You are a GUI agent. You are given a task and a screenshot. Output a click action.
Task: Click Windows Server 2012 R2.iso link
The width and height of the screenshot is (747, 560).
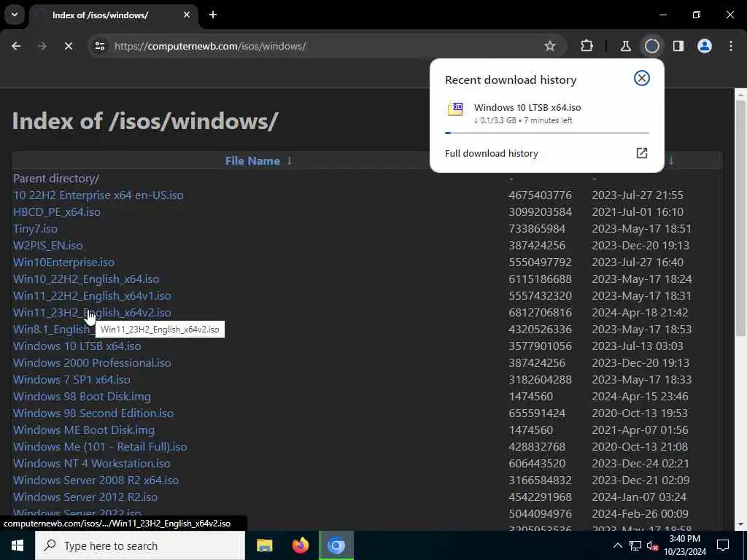85,497
